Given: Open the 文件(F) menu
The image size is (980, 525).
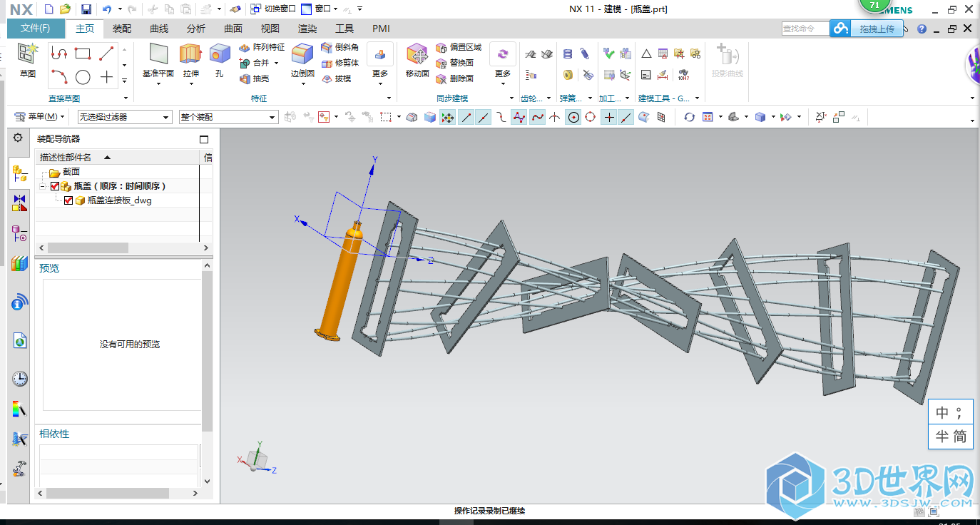Looking at the screenshot, I should [x=36, y=29].
